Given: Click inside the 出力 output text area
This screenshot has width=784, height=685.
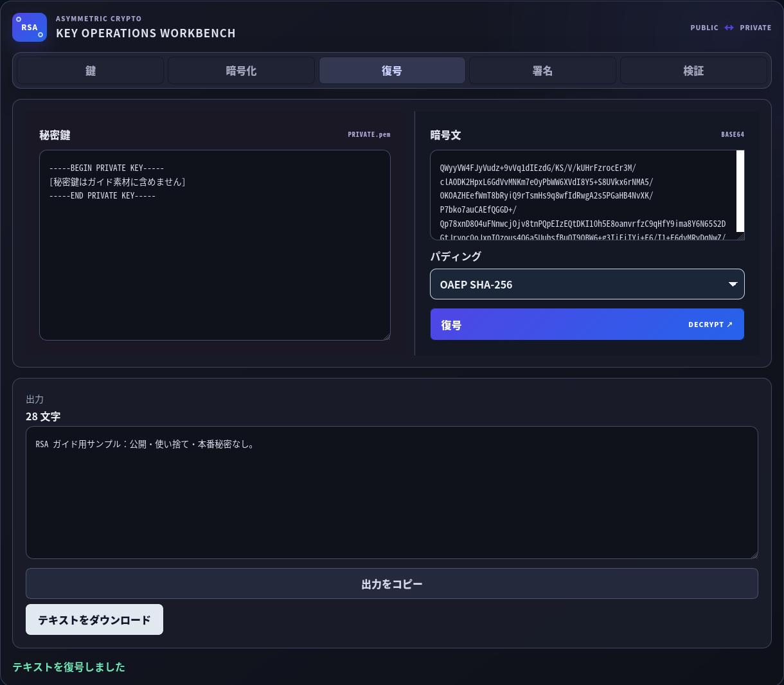Looking at the screenshot, I should [392, 492].
